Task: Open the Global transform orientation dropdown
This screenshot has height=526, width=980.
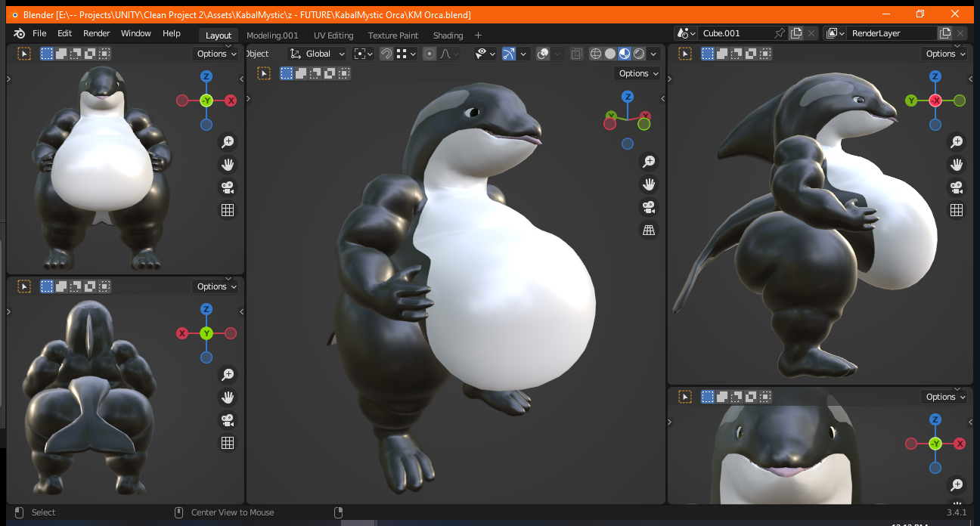Action: 318,54
